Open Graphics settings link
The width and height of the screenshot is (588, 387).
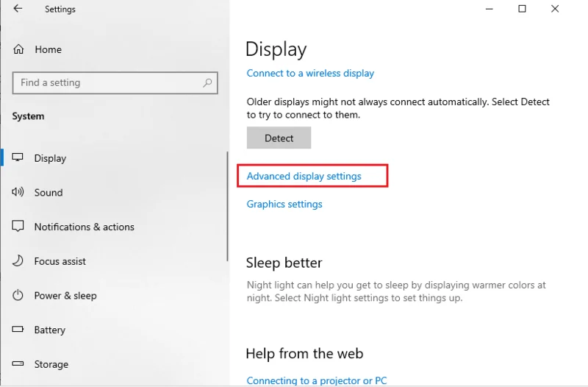284,205
